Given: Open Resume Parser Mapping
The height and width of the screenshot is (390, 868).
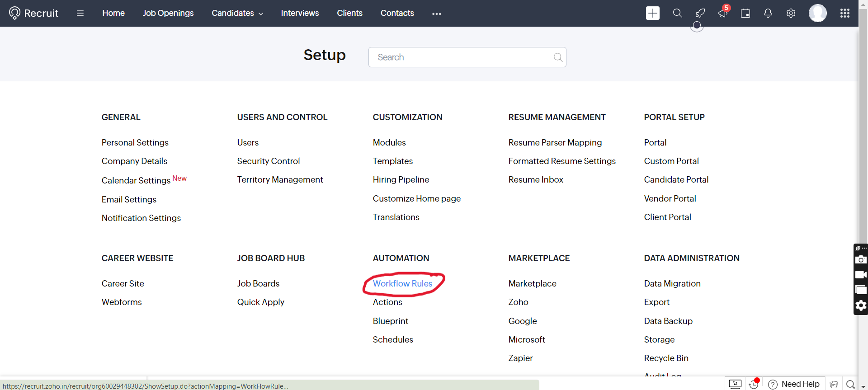Looking at the screenshot, I should click(555, 142).
